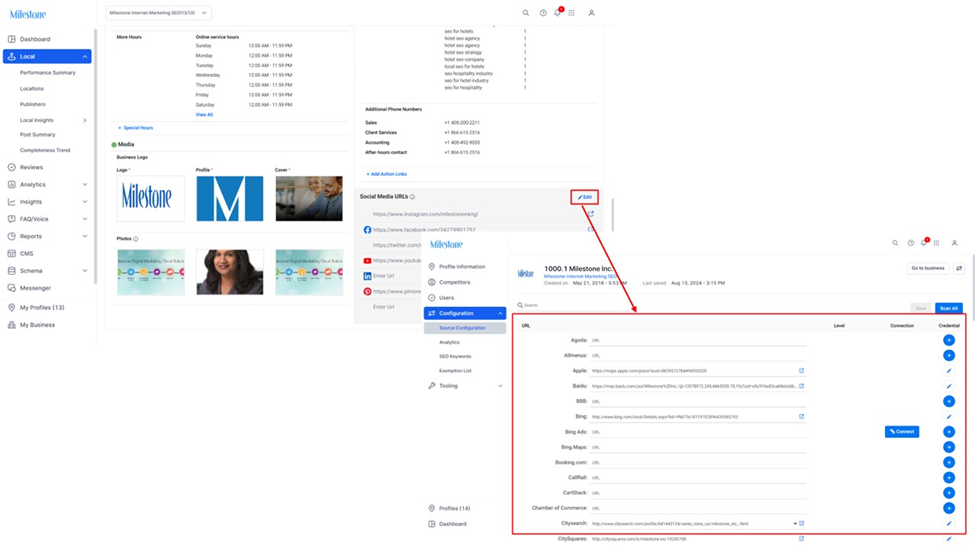This screenshot has height=548, width=975.
Task: Open help icon in main window header
Action: click(x=543, y=12)
